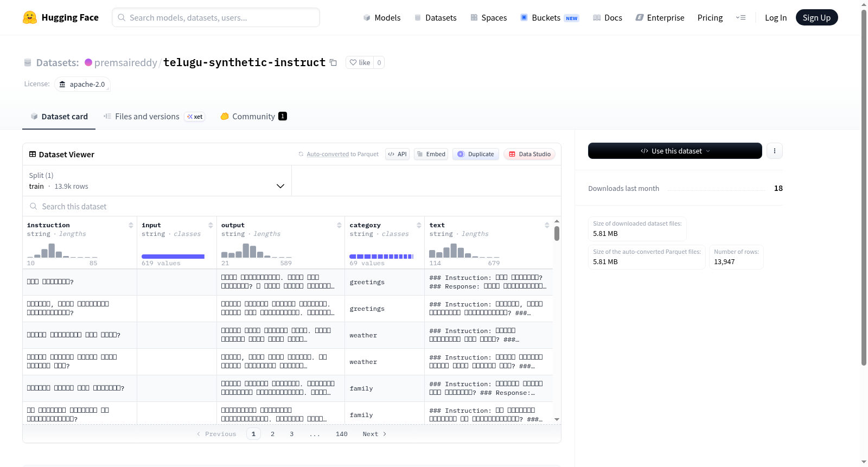Go to page 2 of the dataset
Image resolution: width=868 pixels, height=467 pixels.
272,434
